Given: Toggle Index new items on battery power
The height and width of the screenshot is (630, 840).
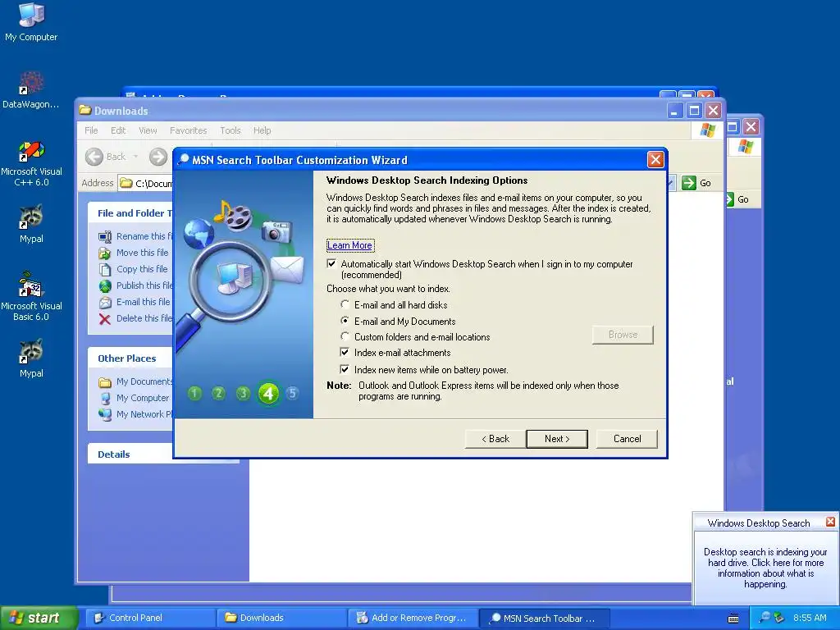Looking at the screenshot, I should tap(345, 369).
